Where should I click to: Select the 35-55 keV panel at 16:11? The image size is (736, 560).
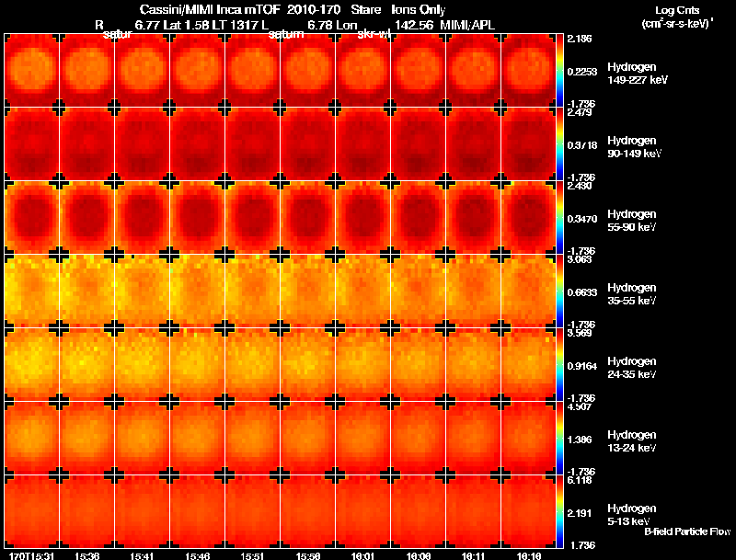(474, 291)
